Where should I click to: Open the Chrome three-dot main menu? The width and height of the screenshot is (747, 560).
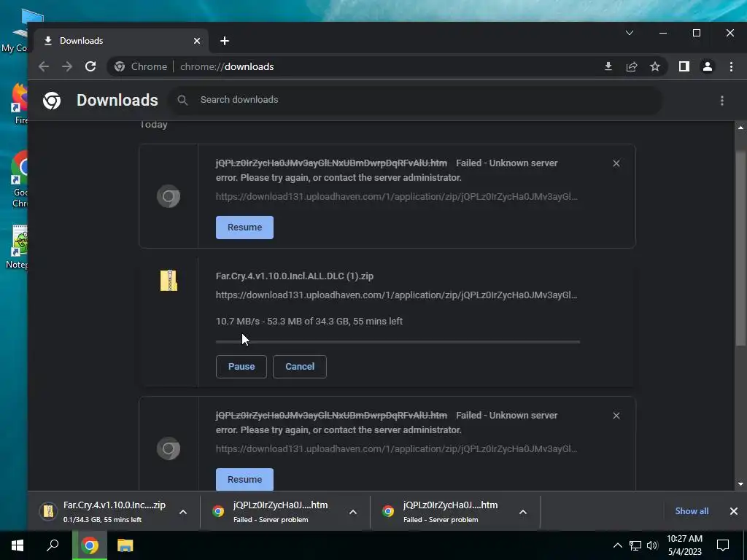pos(731,66)
